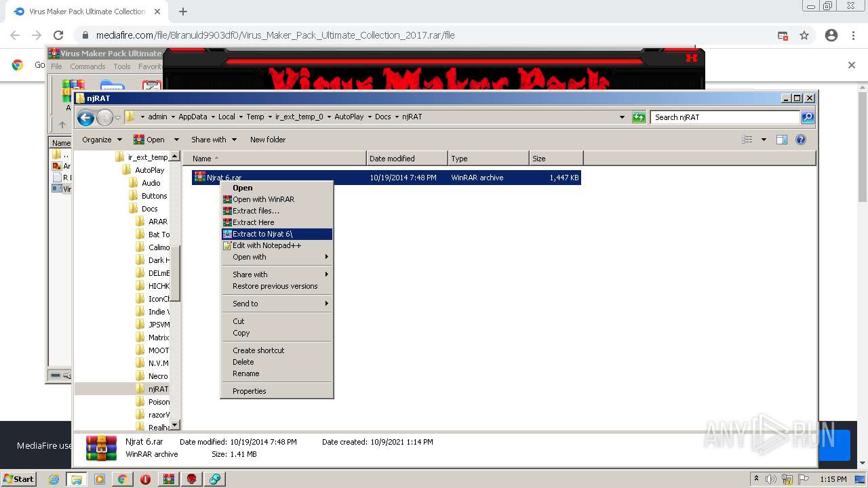Screen dimensions: 868x488
Task: Open Internet Explorer from the taskbar
Action: 54,479
